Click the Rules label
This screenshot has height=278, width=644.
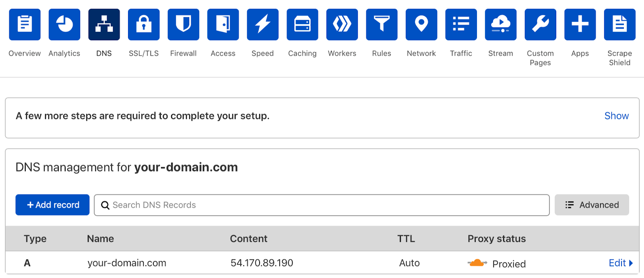[382, 53]
